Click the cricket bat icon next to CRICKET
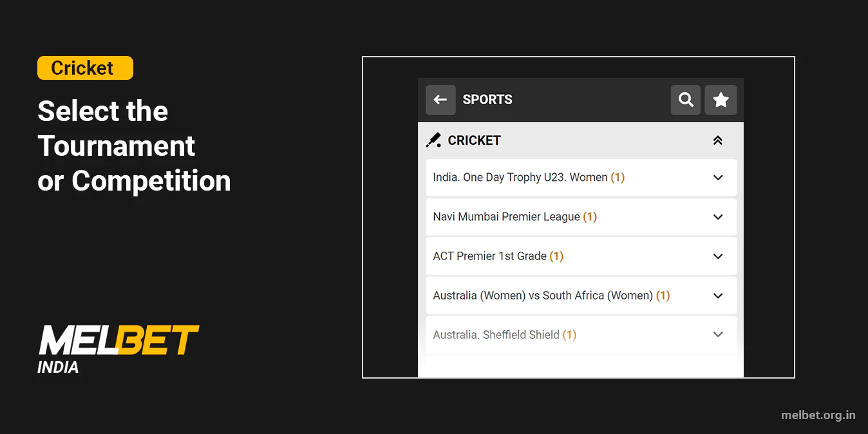This screenshot has width=868, height=434. coord(433,140)
